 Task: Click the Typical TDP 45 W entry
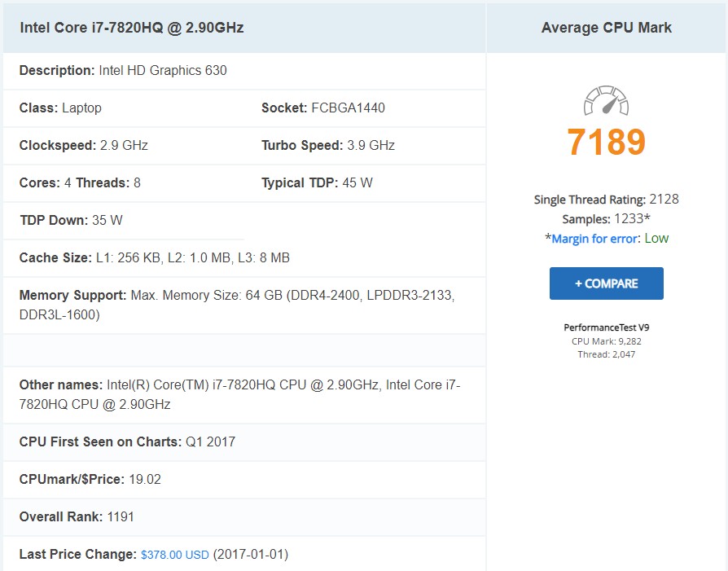pyautogui.click(x=317, y=183)
